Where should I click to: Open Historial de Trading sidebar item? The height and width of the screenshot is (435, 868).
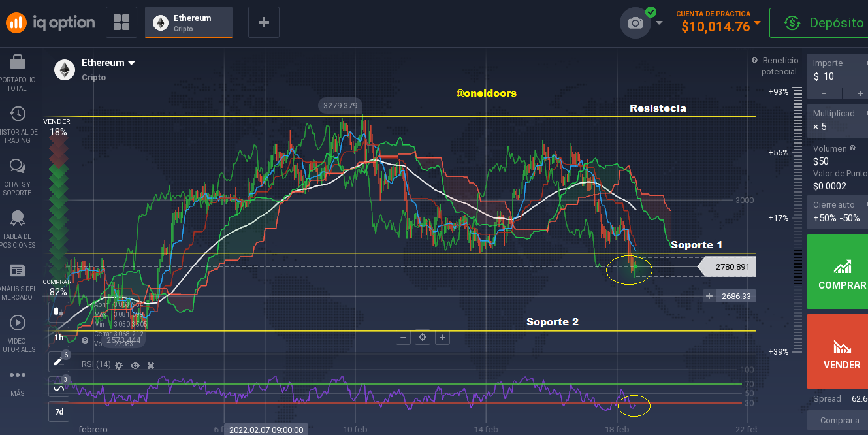pos(18,125)
